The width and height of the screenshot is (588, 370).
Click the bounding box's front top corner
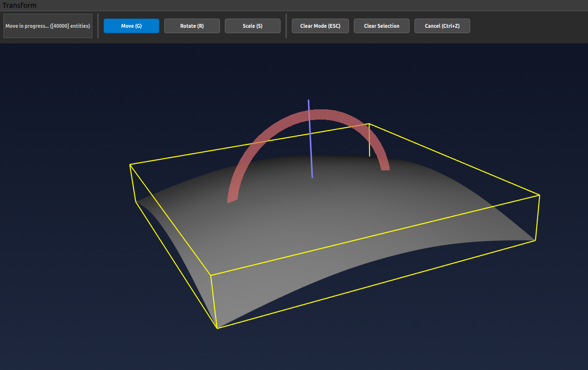[211, 275]
